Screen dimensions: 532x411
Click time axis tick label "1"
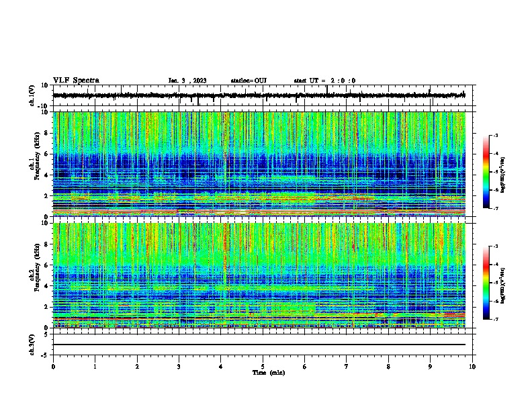(95, 367)
